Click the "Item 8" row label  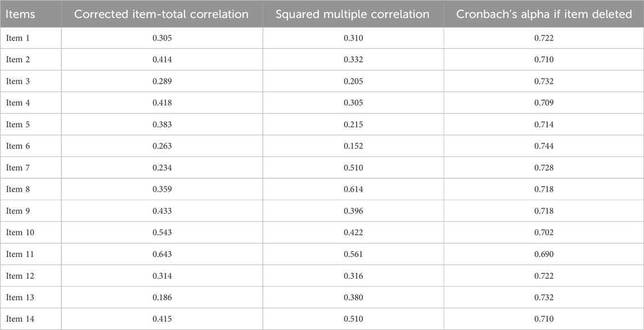pyautogui.click(x=17, y=189)
